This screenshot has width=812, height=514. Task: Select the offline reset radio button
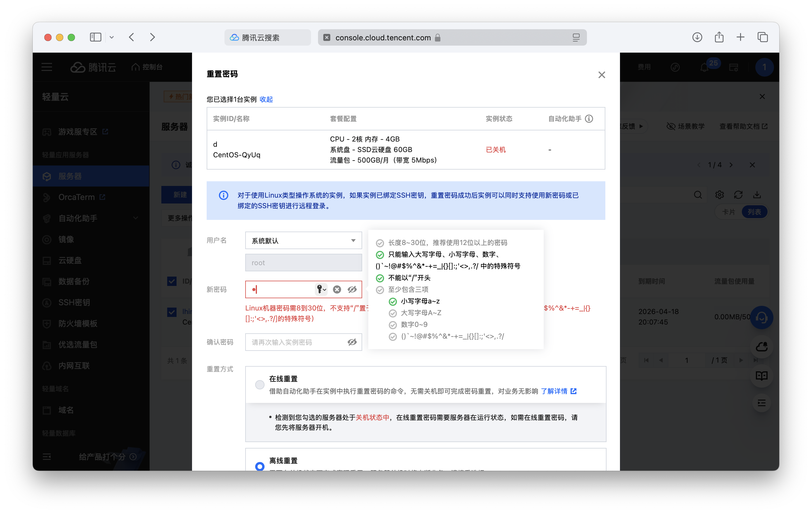(x=260, y=466)
